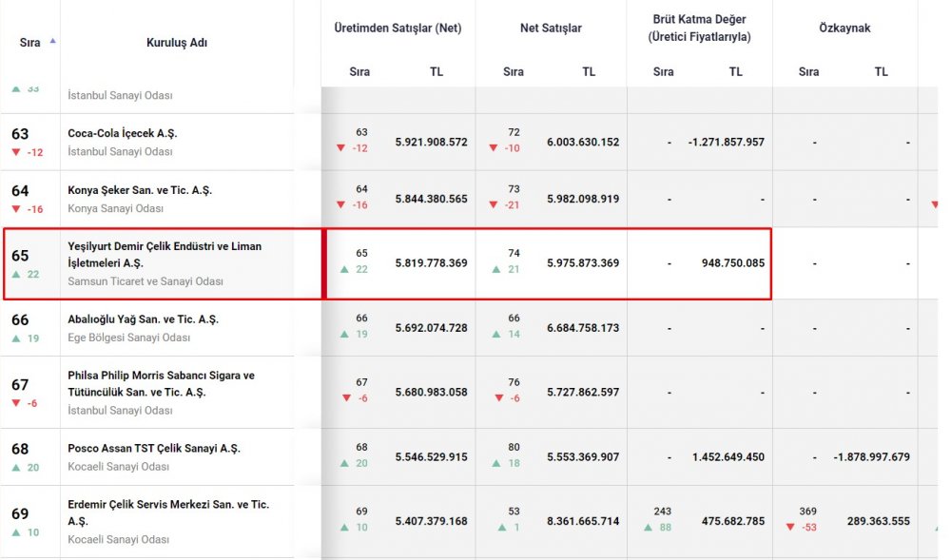Click green up arrow under rank 65
Viewport: 951px width, 560px height.
tap(16, 274)
